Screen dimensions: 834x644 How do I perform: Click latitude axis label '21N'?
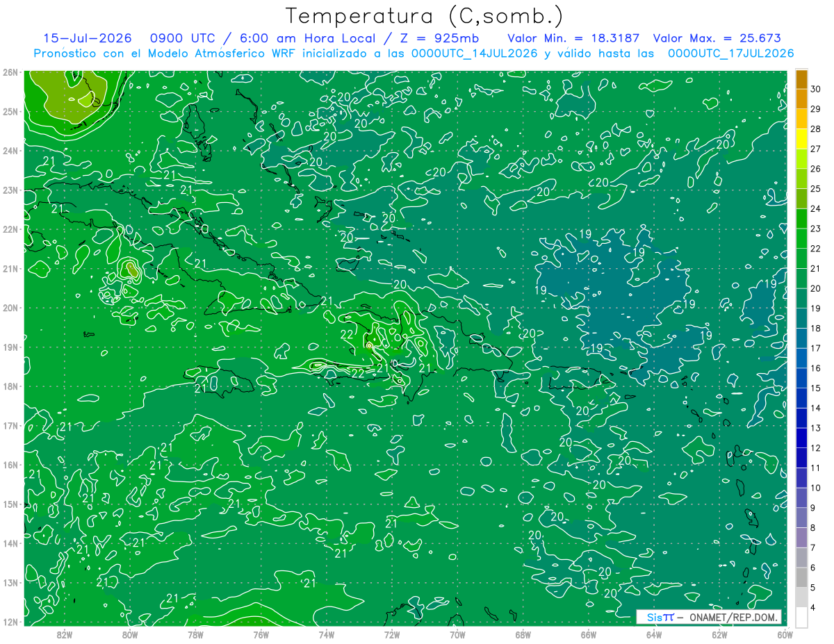pos(10,269)
